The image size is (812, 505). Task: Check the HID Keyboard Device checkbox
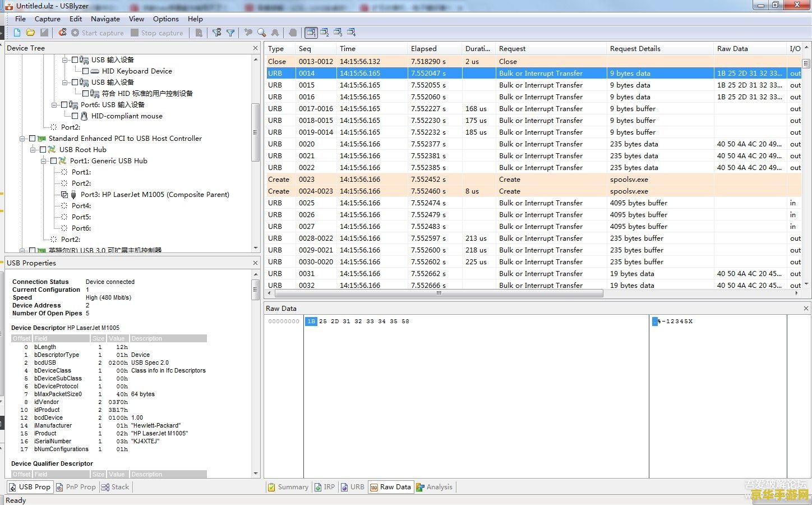click(x=85, y=71)
